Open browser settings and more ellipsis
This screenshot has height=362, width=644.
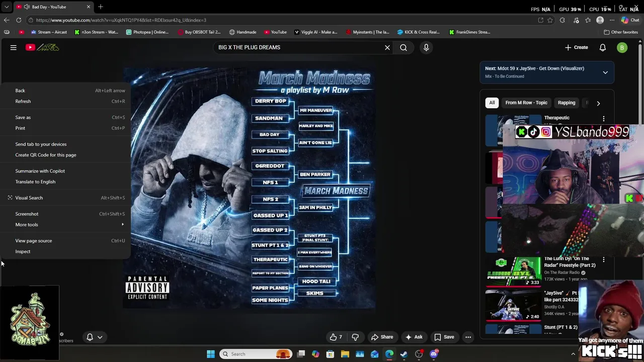coord(612,20)
